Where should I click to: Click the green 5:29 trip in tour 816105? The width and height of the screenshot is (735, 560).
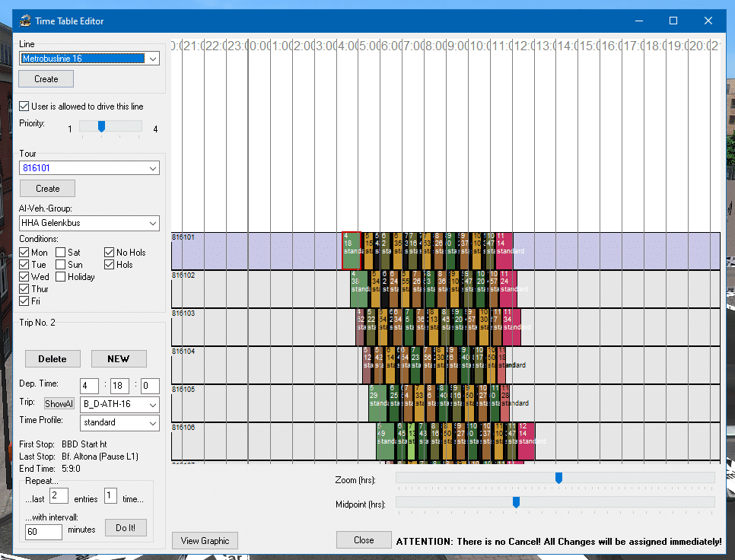coord(378,402)
